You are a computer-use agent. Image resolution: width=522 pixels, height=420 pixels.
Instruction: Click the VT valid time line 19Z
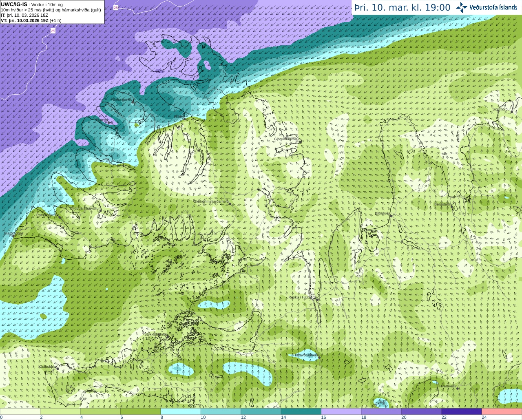31,20
